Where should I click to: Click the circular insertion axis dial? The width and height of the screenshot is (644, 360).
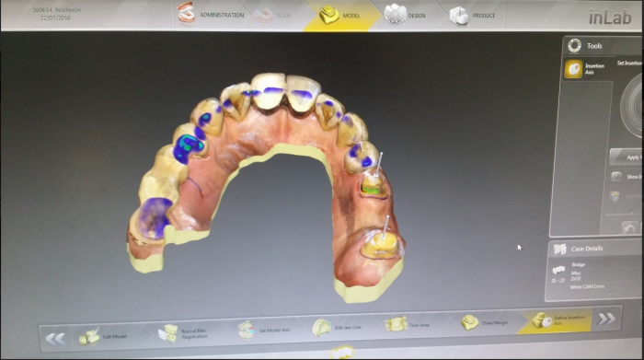pyautogui.click(x=633, y=106)
